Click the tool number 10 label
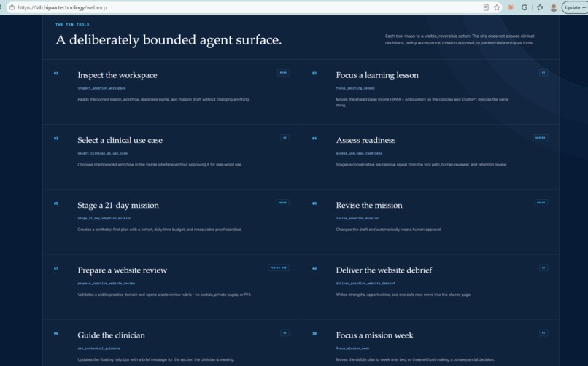This screenshot has height=366, width=588. (314, 333)
